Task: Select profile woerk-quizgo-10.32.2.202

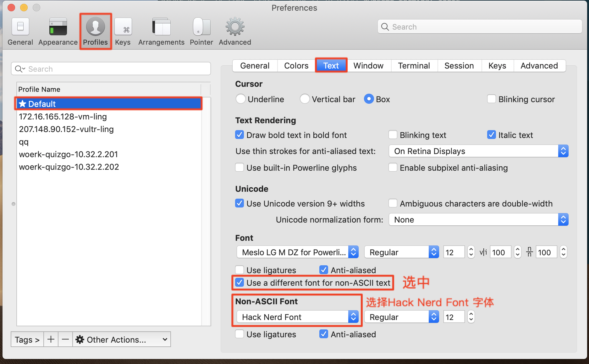Action: point(109,167)
